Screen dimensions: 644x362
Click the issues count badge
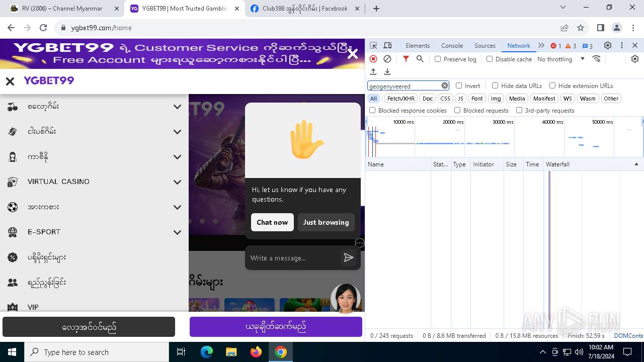tap(587, 46)
